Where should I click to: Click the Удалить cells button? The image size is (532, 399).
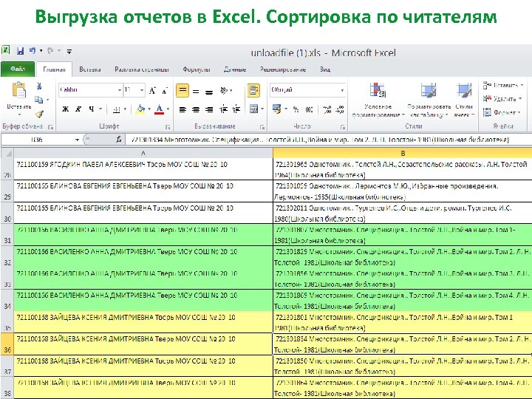click(502, 99)
